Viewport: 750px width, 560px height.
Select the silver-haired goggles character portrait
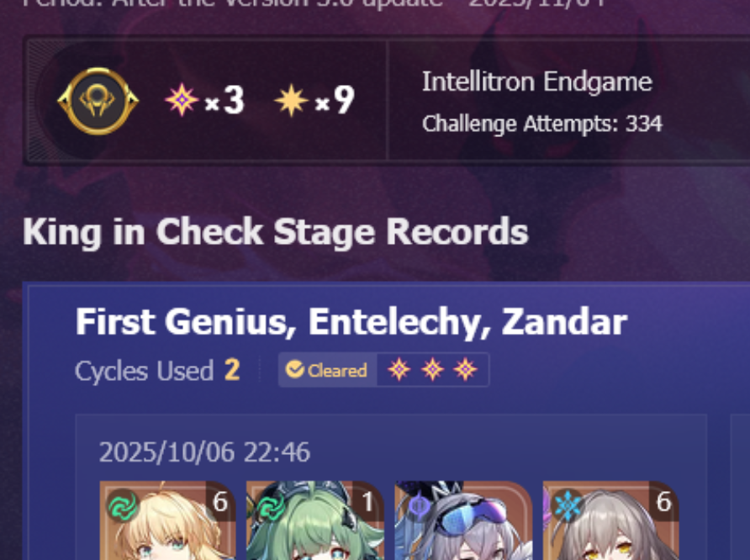(463, 520)
